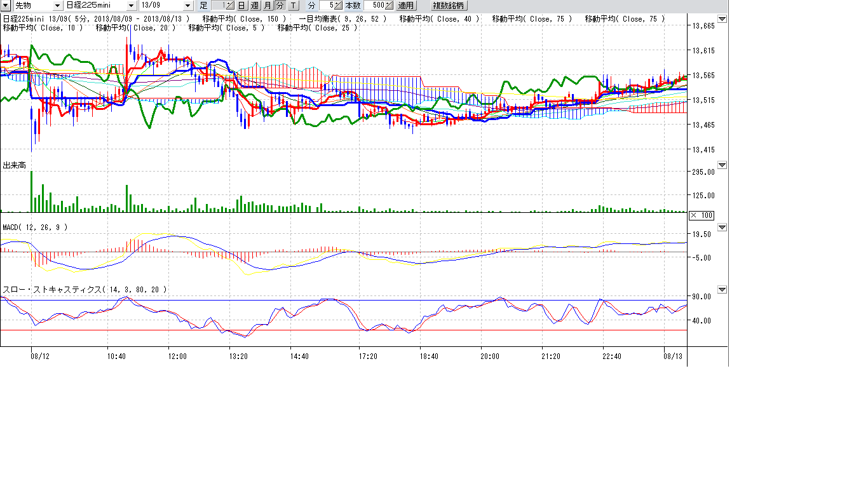Toggle the 分 minute-bar timeframe button
The image size is (868, 488).
pos(280,5)
